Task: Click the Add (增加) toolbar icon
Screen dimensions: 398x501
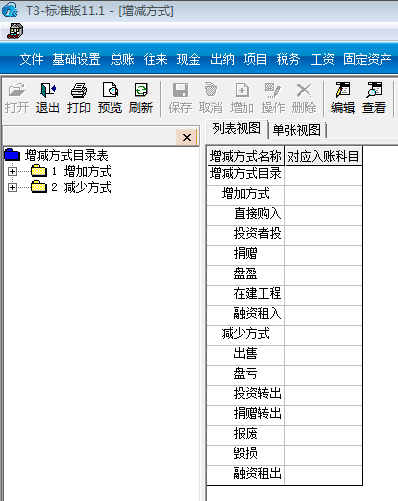Action: point(242,98)
